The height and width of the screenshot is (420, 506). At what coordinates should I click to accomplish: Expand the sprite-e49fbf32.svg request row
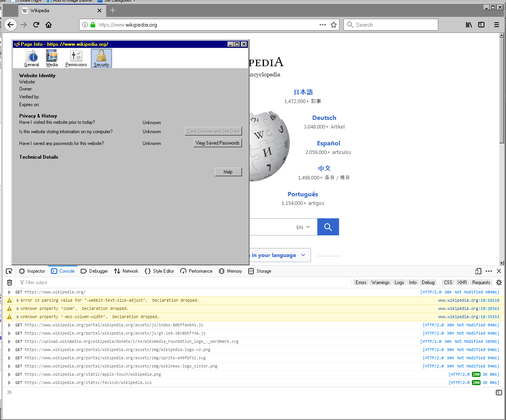[x=9, y=358]
